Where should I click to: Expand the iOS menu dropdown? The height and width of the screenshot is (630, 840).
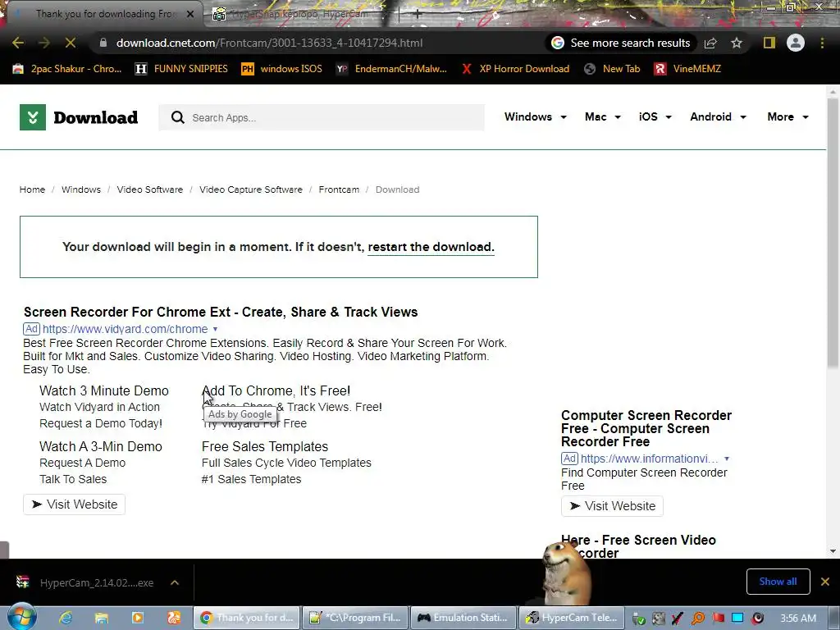pos(655,116)
